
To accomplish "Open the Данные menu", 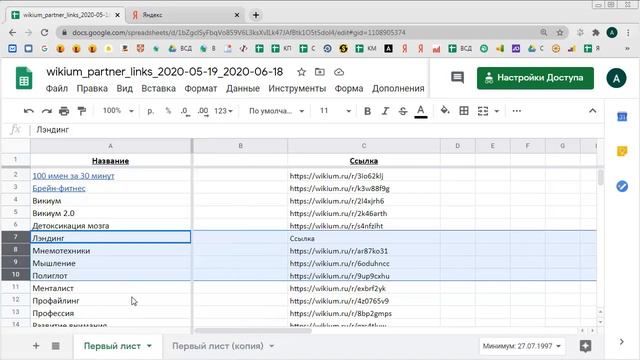I will click(243, 89).
